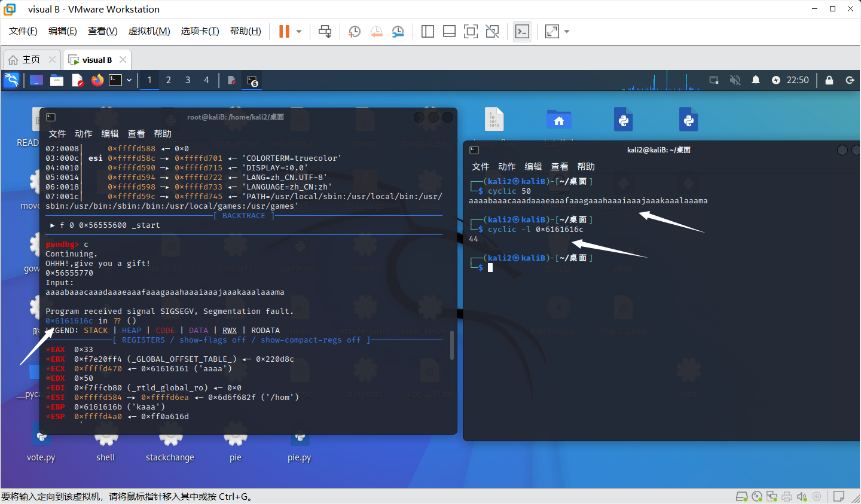This screenshot has width=861, height=504.
Task: Click the root terminal's vertical scrollbar
Action: [452, 344]
